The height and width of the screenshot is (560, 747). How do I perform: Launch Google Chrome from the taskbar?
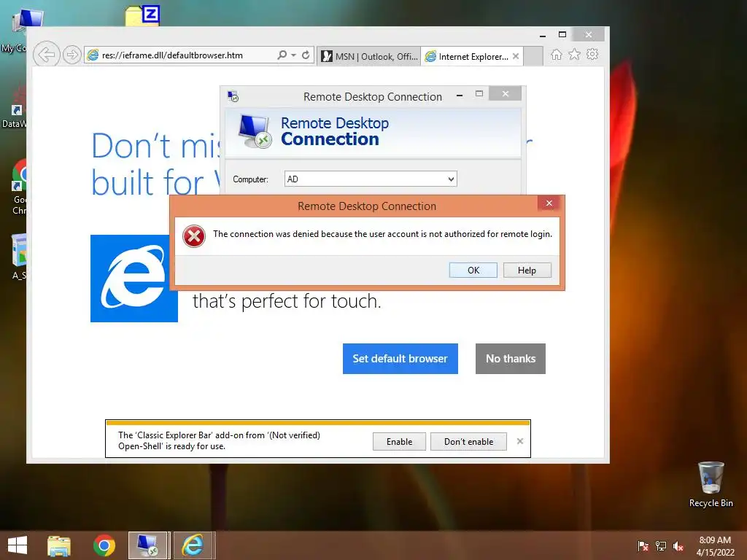(104, 545)
